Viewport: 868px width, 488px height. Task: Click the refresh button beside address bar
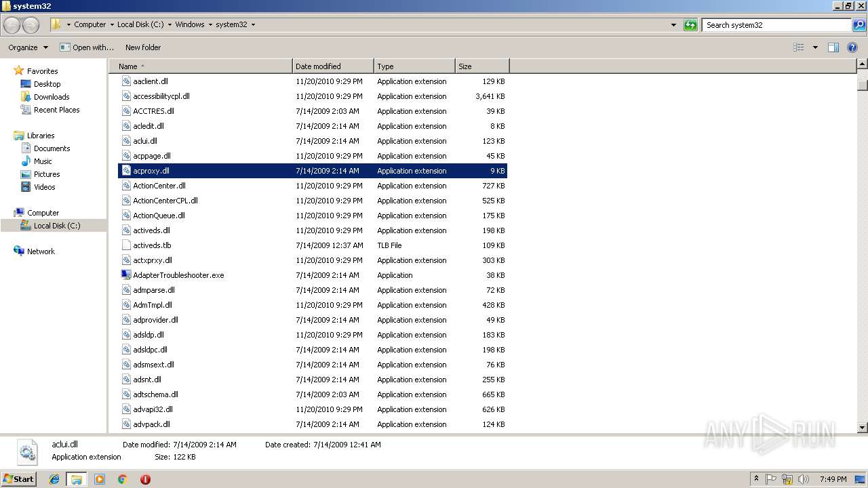690,25
